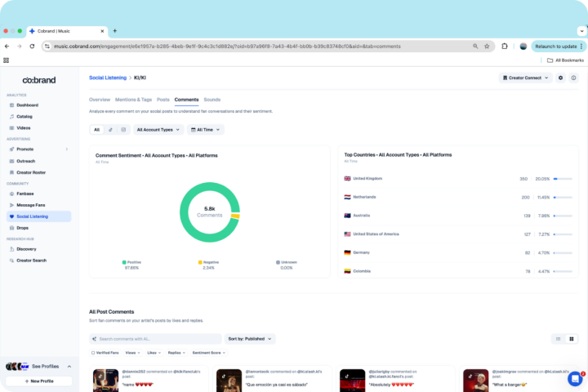This screenshot has width=588, height=392.
Task: Enable the Verified Fans filter
Action: [105, 353]
